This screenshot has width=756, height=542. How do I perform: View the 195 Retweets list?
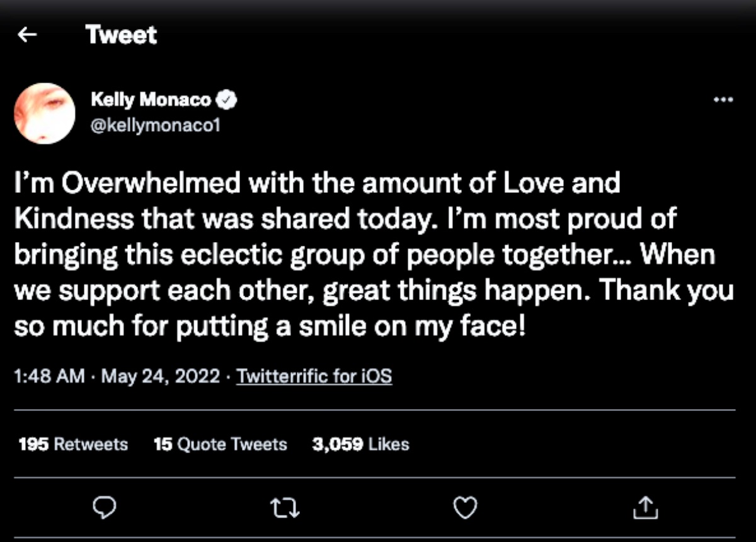[73, 444]
